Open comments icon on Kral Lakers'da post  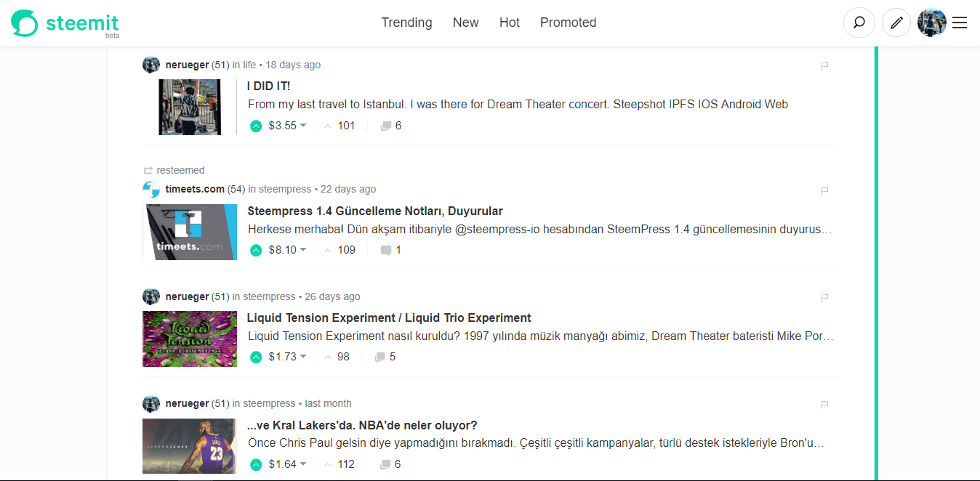tap(385, 464)
